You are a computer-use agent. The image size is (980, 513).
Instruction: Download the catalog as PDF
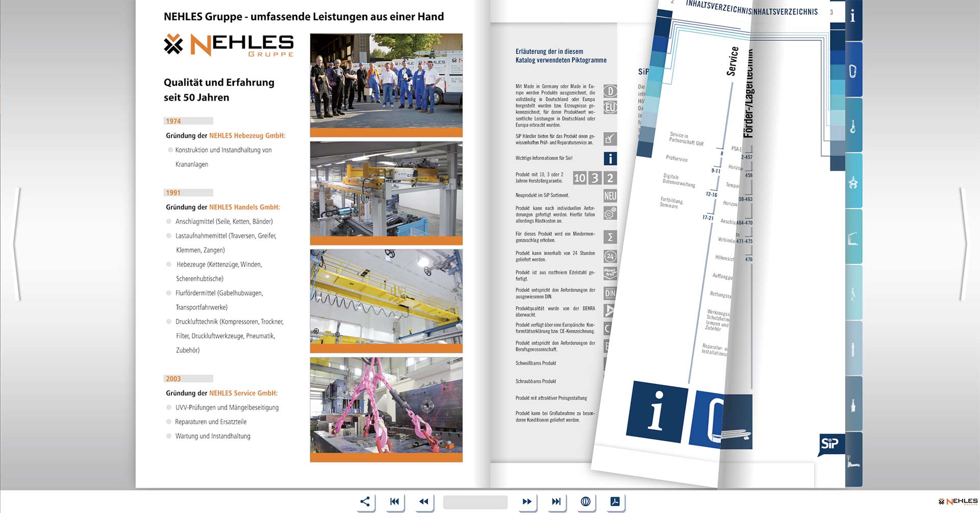pos(615,502)
